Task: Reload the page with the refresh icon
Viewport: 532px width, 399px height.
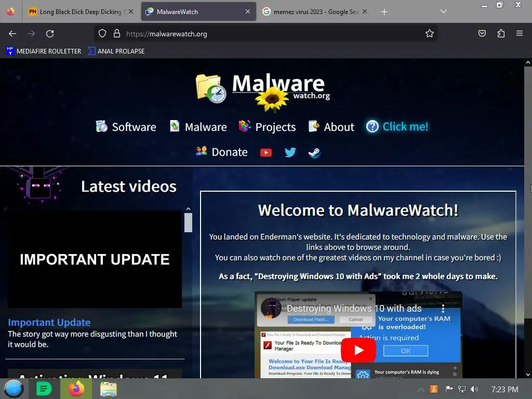Action: pyautogui.click(x=50, y=34)
